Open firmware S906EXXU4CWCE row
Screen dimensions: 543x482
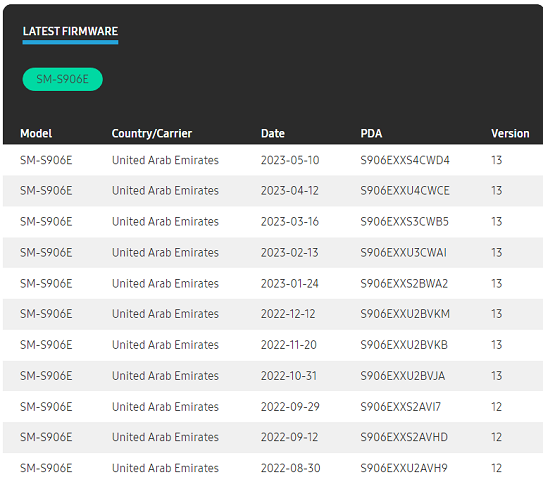click(273, 191)
